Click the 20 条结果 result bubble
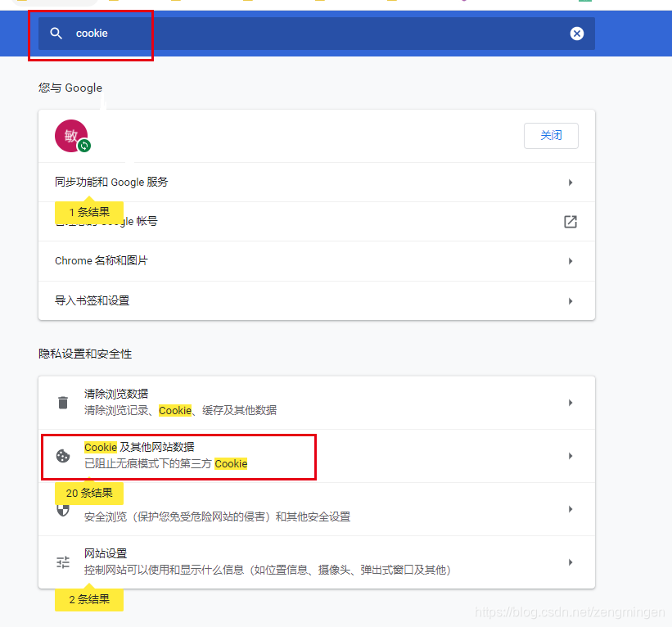This screenshot has width=672, height=627. click(89, 494)
